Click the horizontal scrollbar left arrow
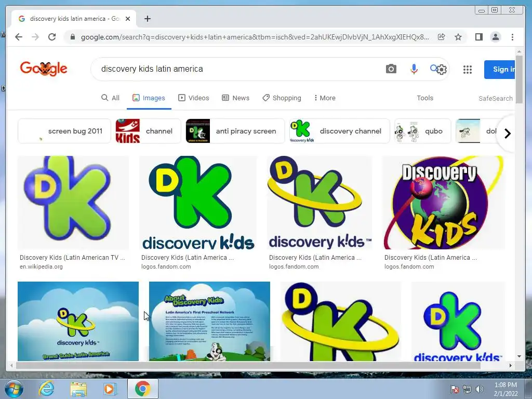532x399 pixels. click(x=11, y=365)
